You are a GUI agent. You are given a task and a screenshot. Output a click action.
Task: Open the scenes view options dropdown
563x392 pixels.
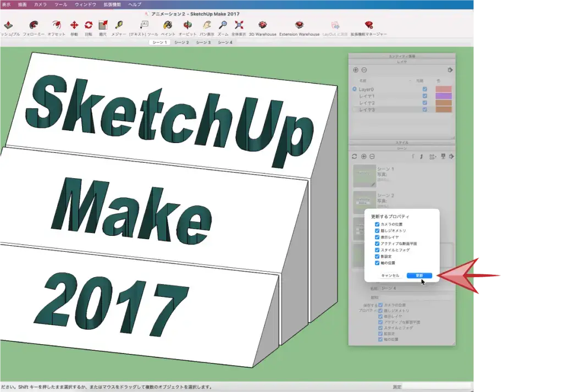pos(433,157)
